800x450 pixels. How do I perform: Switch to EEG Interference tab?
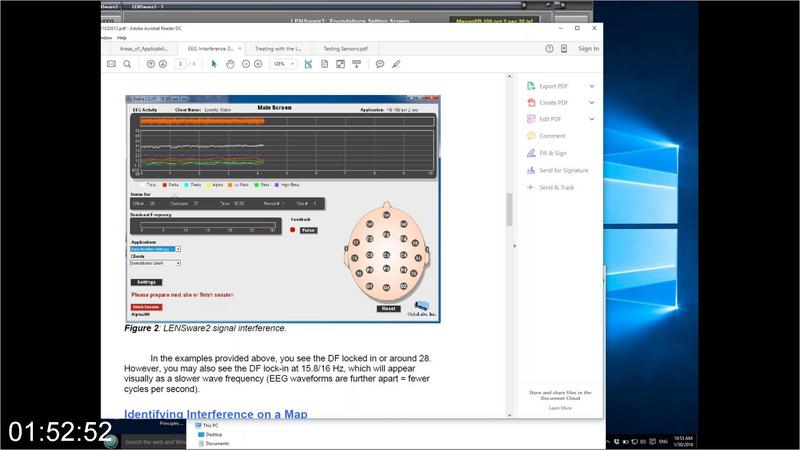(x=210, y=48)
